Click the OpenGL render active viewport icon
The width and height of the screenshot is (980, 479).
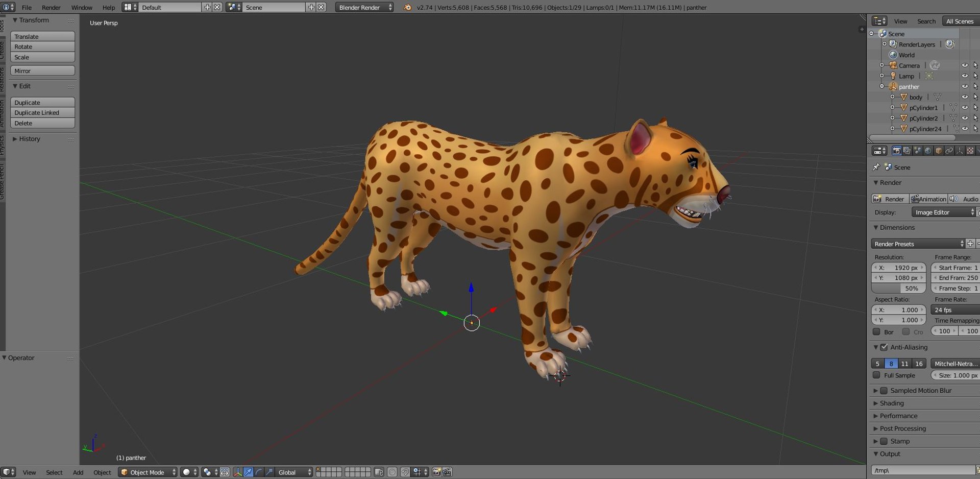(x=437, y=472)
